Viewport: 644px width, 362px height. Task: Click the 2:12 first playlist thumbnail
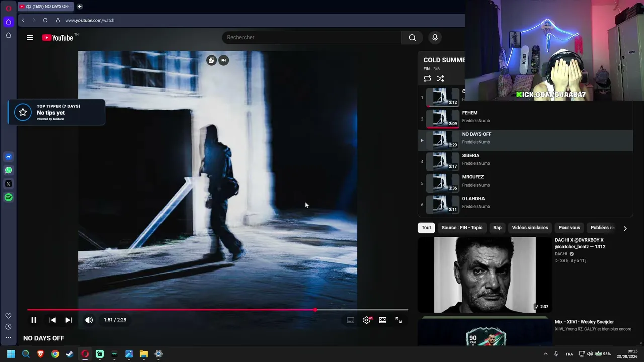click(x=442, y=97)
